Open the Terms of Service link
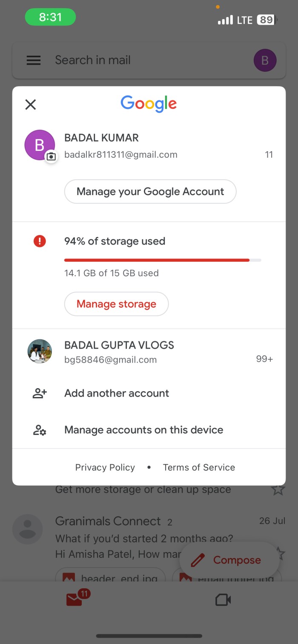The width and height of the screenshot is (298, 644). [199, 468]
